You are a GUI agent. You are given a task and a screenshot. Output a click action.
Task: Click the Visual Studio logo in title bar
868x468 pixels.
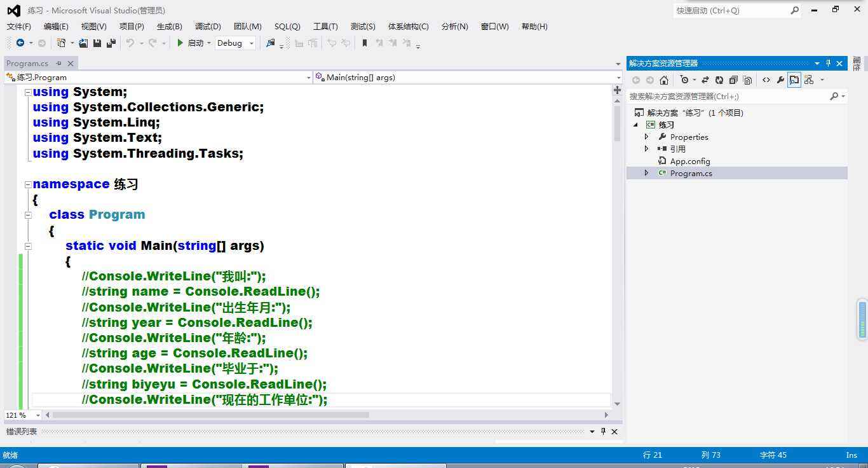pos(13,10)
